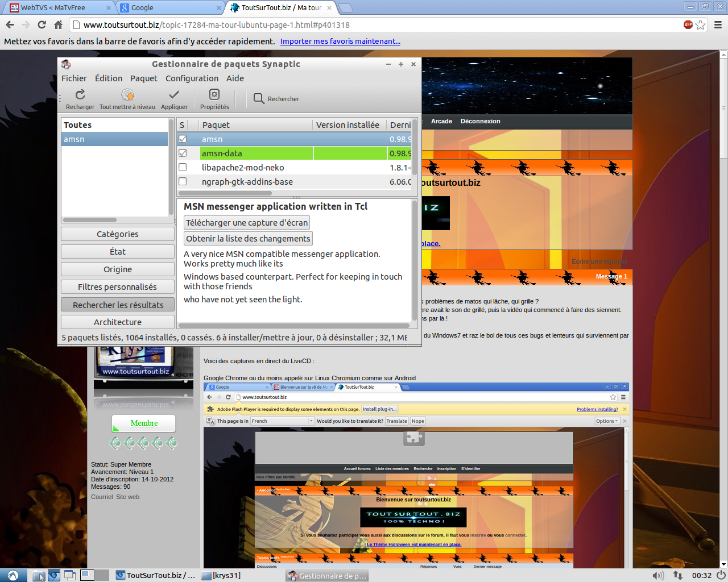The height and width of the screenshot is (582, 728).
Task: Click the Adblock Plus ABP icon
Action: [688, 24]
